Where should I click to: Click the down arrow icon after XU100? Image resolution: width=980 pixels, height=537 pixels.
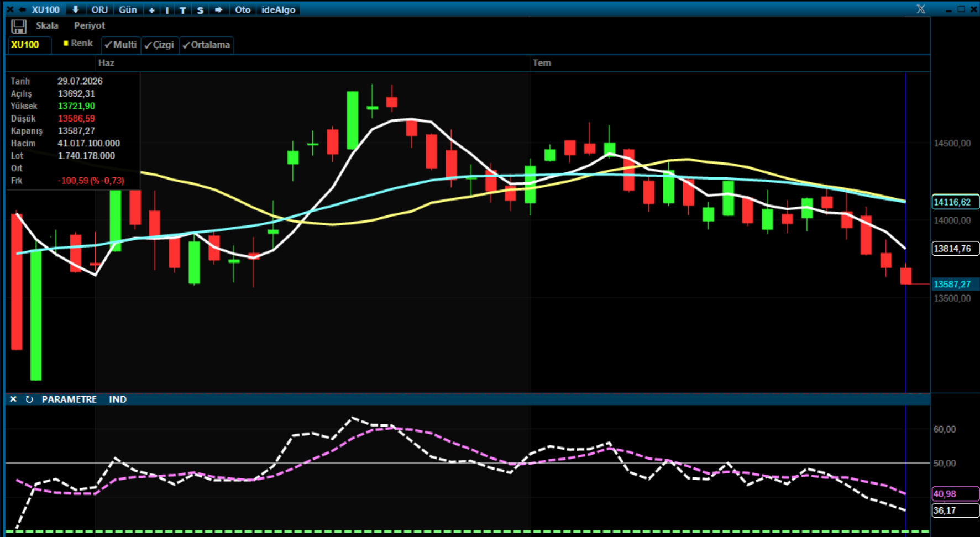pos(76,10)
